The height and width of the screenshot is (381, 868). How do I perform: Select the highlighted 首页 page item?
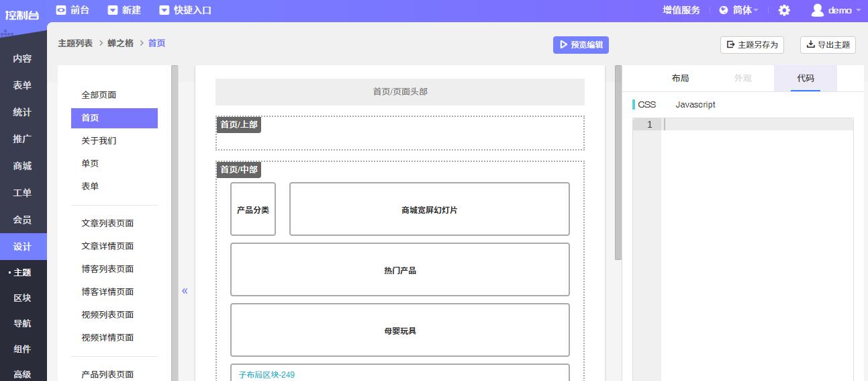coord(114,118)
